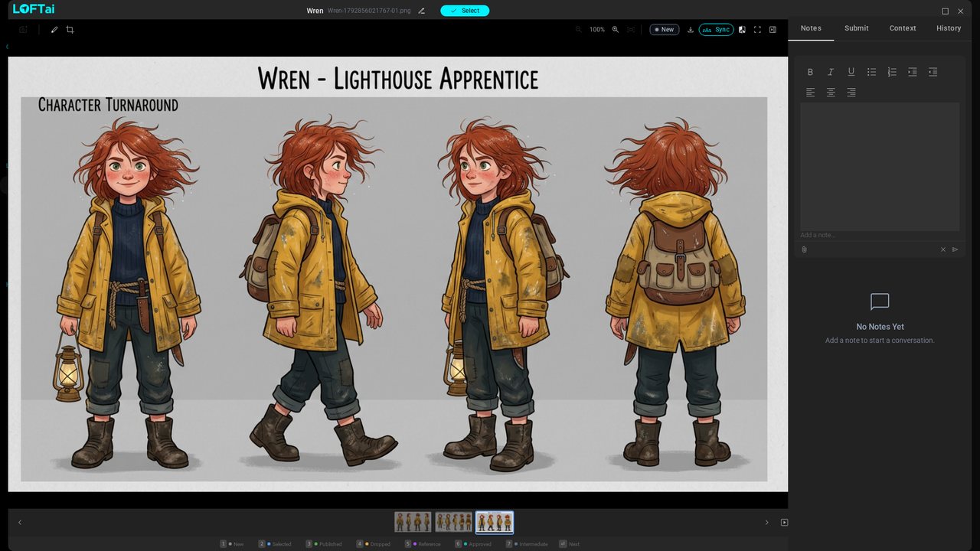Insert a numbered list

coord(892,72)
